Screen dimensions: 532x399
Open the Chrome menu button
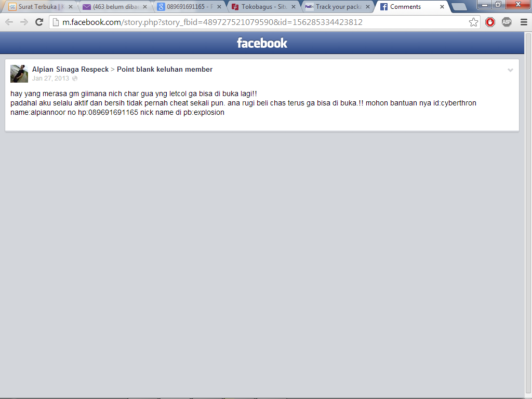click(x=524, y=22)
